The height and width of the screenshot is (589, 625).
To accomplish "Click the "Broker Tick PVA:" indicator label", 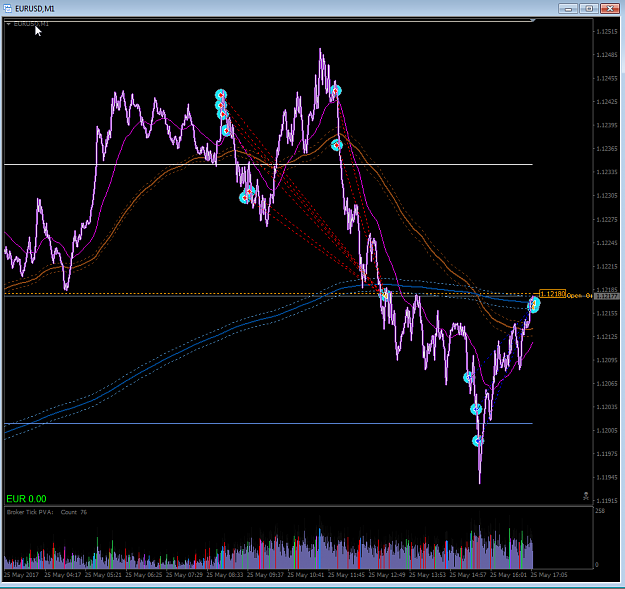I will coord(30,512).
